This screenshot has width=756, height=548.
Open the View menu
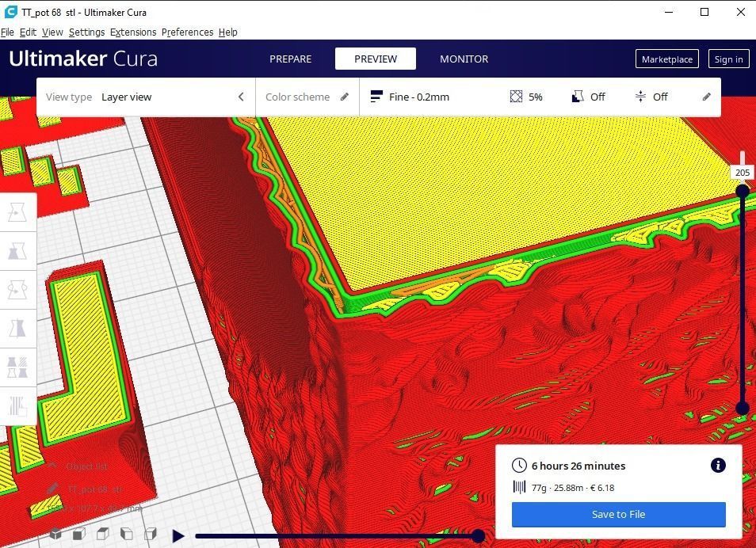(x=52, y=32)
